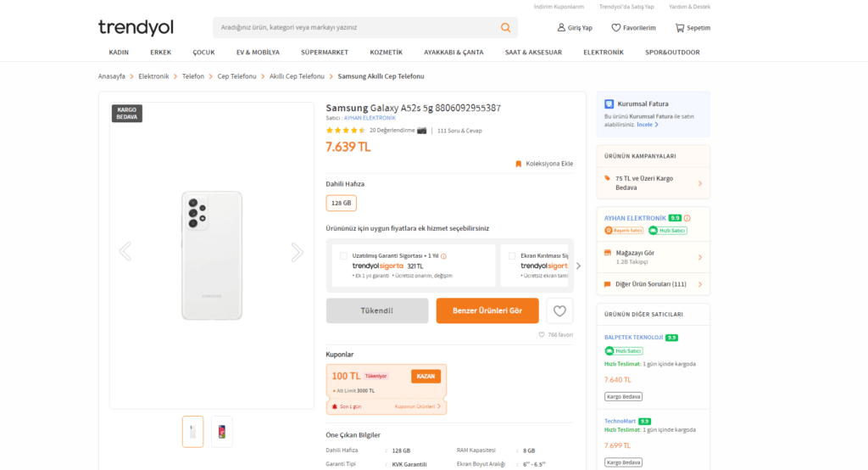
Task: Select the second product thumbnail
Action: coord(222,432)
